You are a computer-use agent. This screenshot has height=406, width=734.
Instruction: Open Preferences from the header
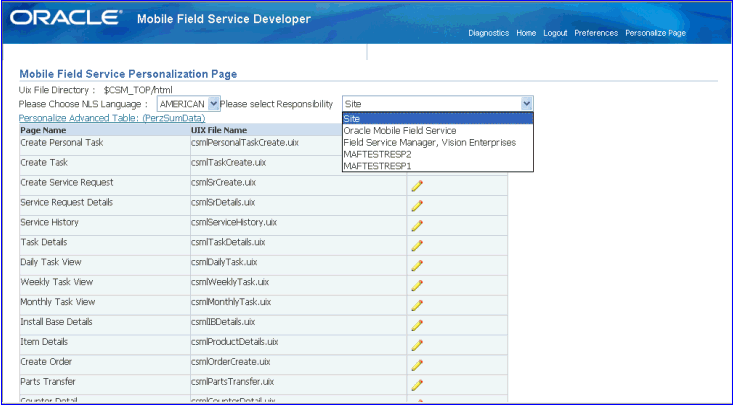click(x=596, y=33)
